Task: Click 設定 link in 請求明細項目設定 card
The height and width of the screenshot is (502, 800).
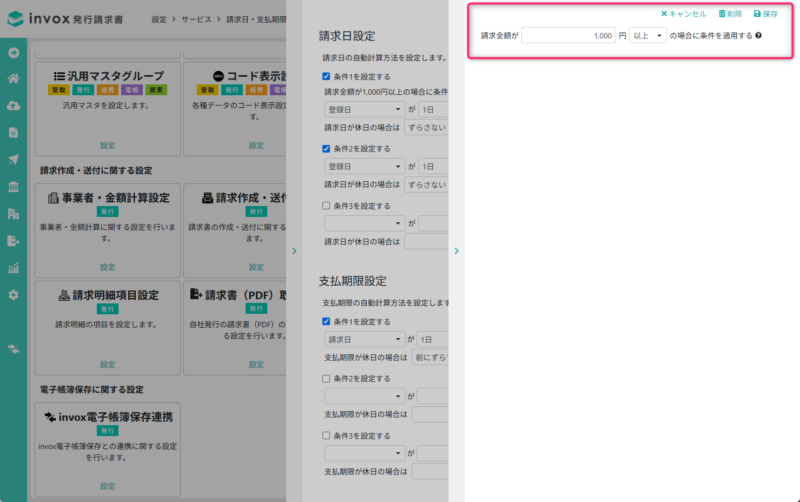Action: (108, 365)
